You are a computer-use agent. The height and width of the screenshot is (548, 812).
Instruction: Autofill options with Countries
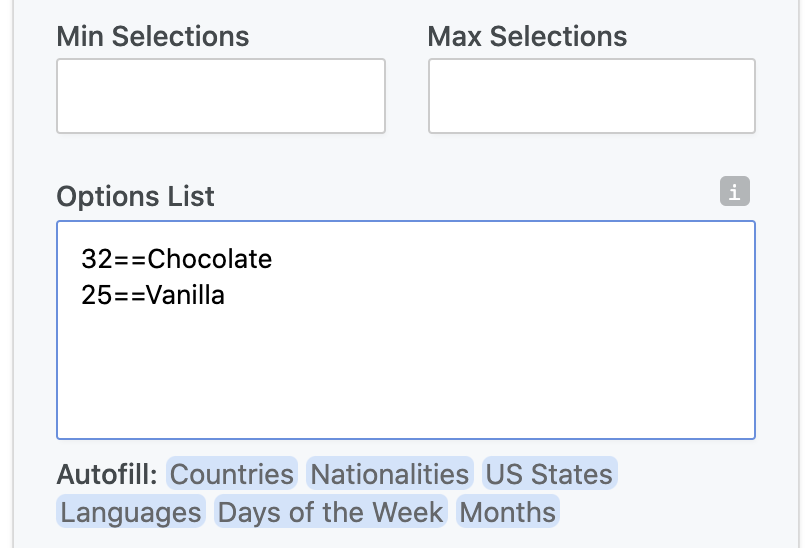[x=231, y=473]
